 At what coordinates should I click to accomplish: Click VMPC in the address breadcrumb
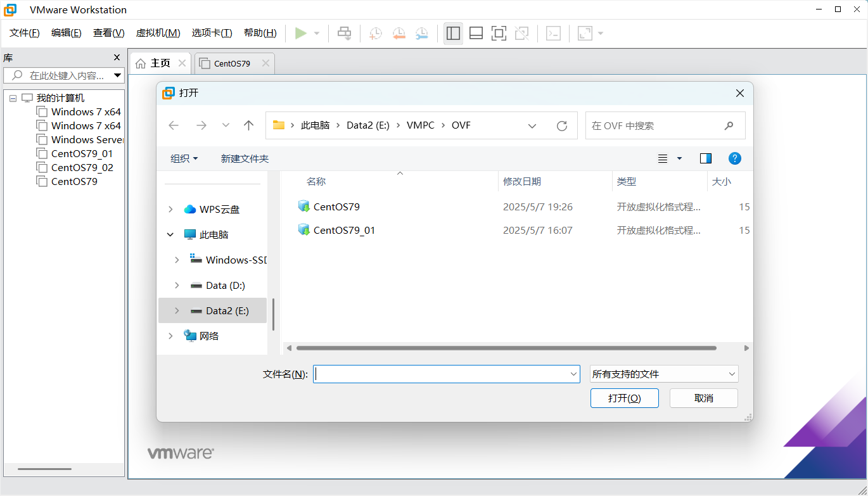421,125
